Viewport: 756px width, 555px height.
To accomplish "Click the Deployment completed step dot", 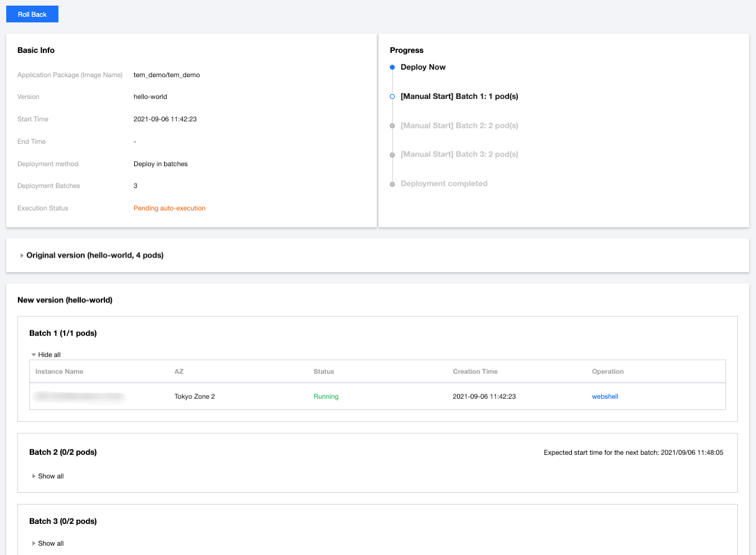I will 392,184.
